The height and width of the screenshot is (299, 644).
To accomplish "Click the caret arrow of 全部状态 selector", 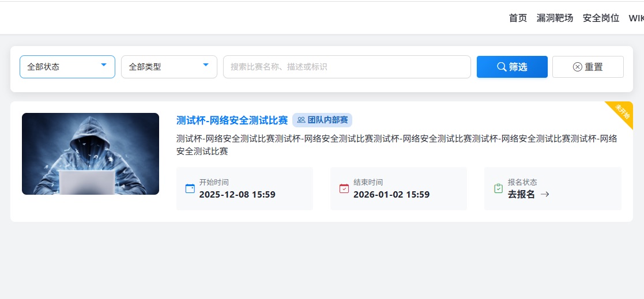I will tap(104, 65).
